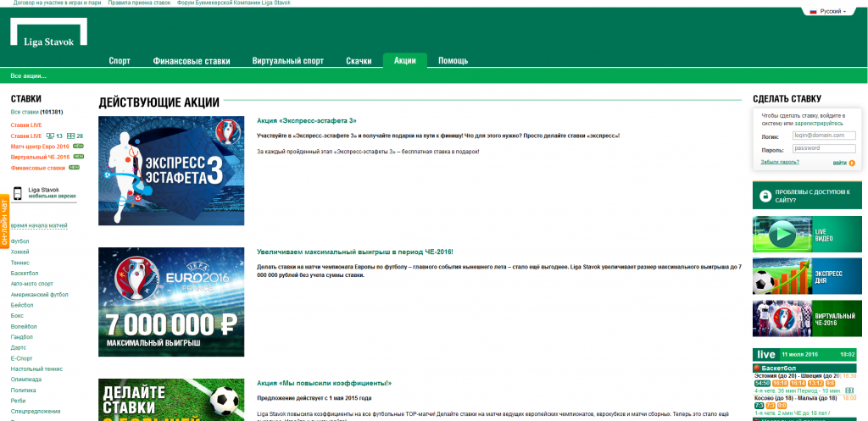
Task: Select Гандбол in sports list
Action: pos(21,337)
